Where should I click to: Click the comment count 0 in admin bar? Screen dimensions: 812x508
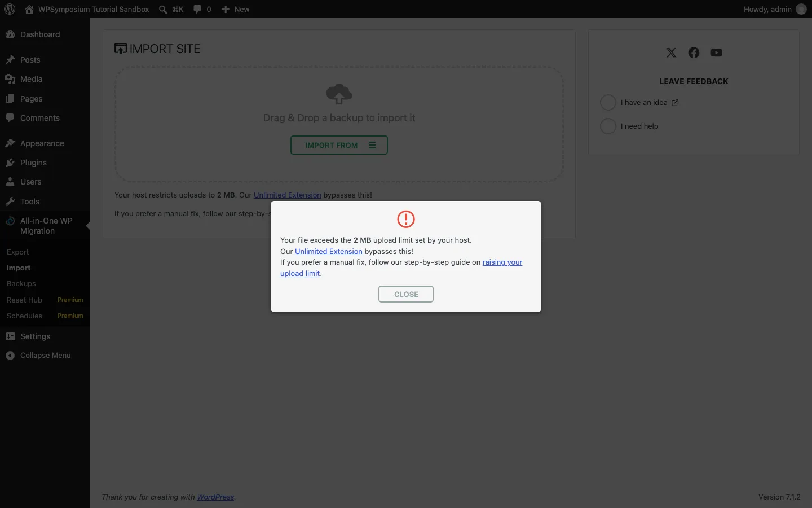[209, 10]
